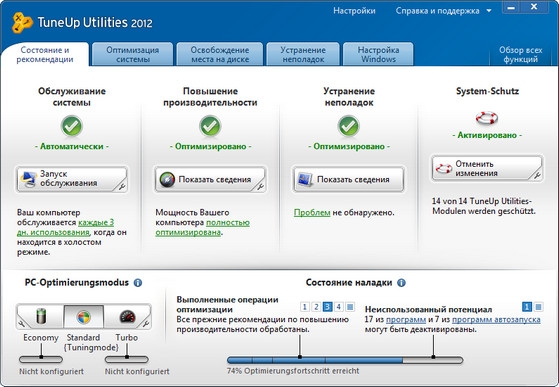
Task: Open Настройки menu
Action: click(354, 11)
